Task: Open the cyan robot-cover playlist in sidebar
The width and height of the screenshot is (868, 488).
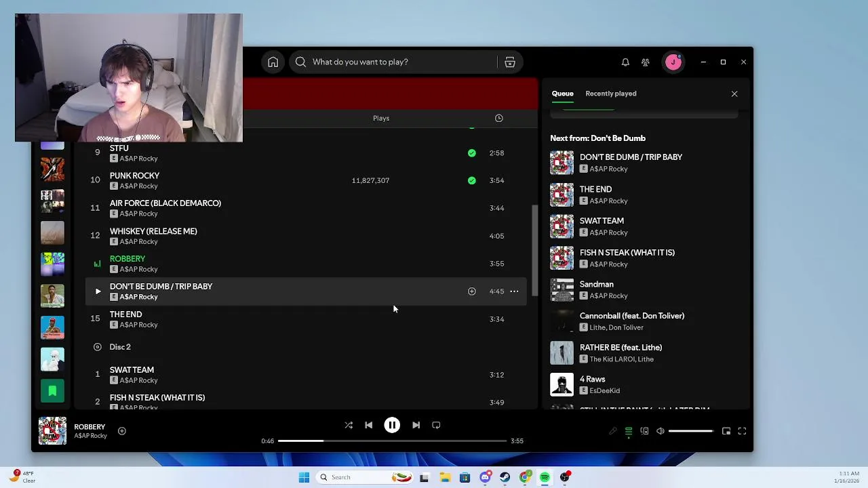Action: (x=52, y=359)
